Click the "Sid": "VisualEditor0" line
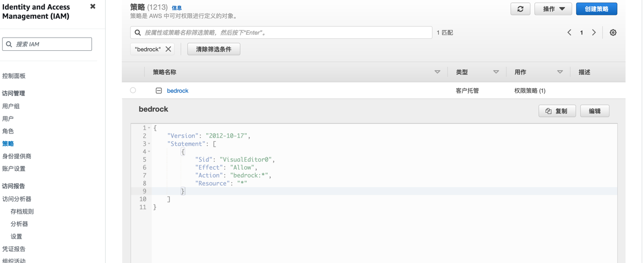Viewport: 644px width, 263px height. 235,160
